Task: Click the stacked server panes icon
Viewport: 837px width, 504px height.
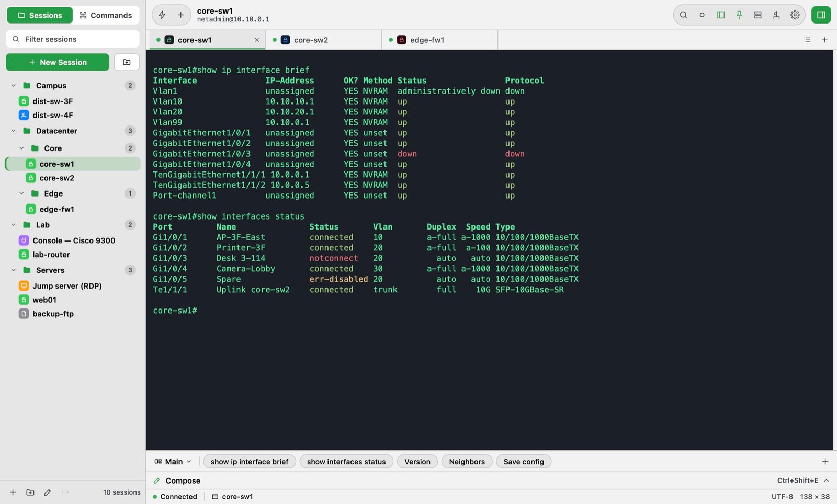Action: click(x=757, y=15)
